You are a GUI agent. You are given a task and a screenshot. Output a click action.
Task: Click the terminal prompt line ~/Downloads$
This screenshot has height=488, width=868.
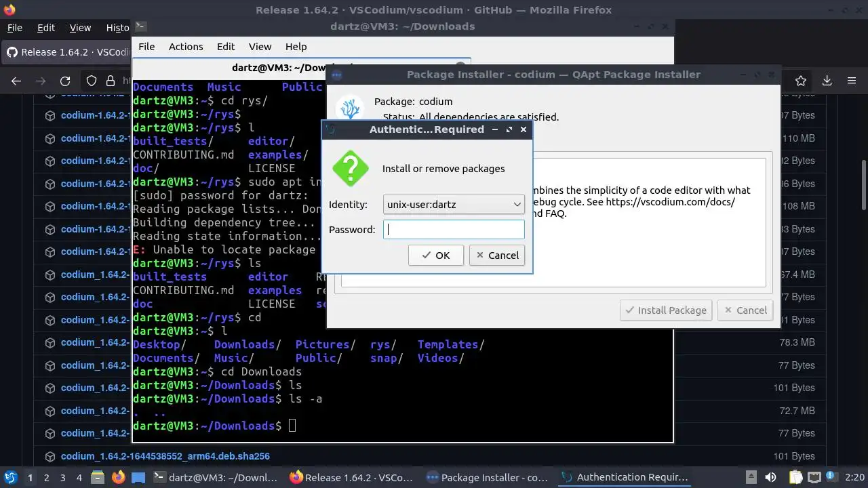(x=214, y=426)
